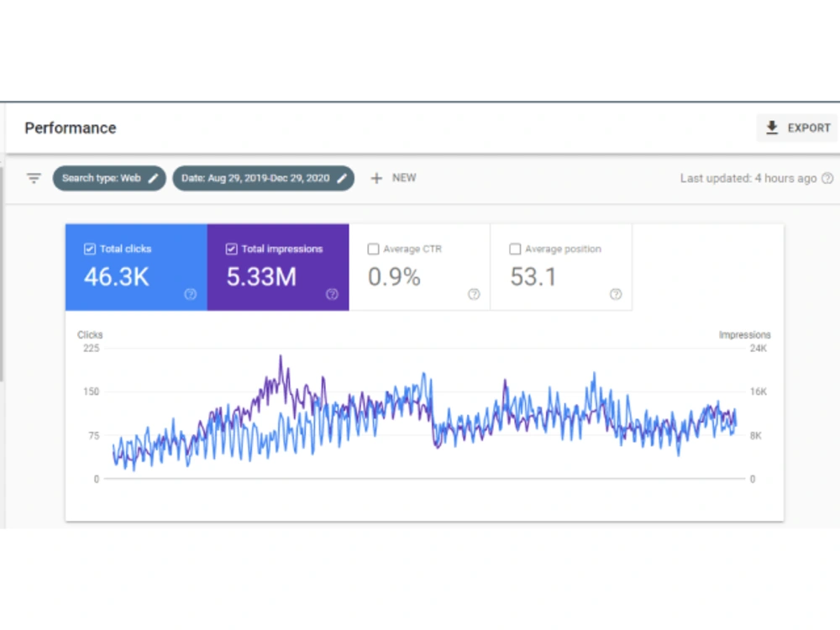
Task: Enable the Average CTR checkbox
Action: tap(374, 249)
